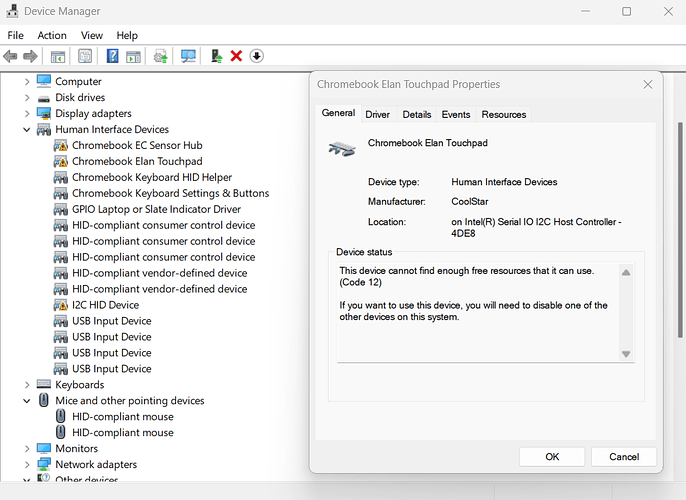Click the Back arrow in the toolbar

click(11, 56)
